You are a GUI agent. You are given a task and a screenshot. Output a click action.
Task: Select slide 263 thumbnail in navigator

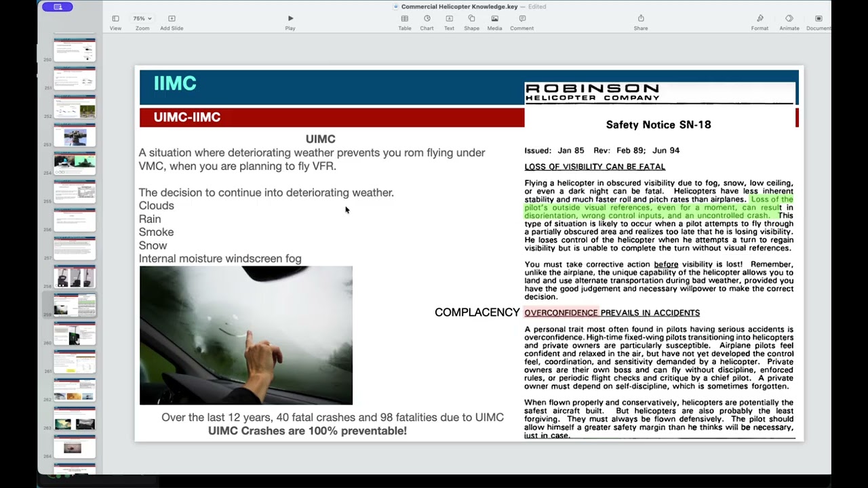coord(75,420)
